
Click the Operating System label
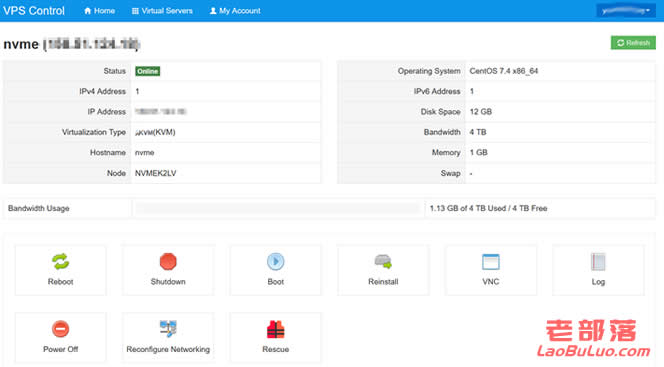pos(429,71)
